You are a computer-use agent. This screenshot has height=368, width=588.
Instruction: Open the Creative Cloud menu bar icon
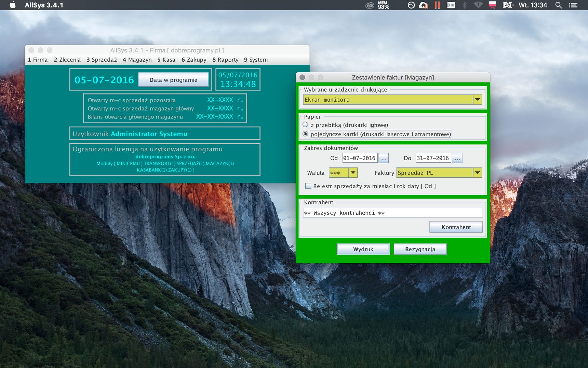coord(370,5)
